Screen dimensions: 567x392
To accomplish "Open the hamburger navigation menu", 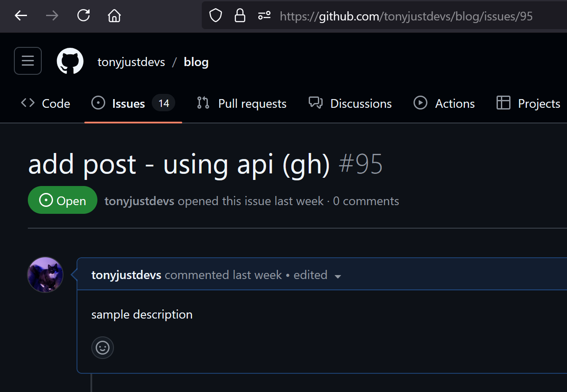I will (28, 61).
